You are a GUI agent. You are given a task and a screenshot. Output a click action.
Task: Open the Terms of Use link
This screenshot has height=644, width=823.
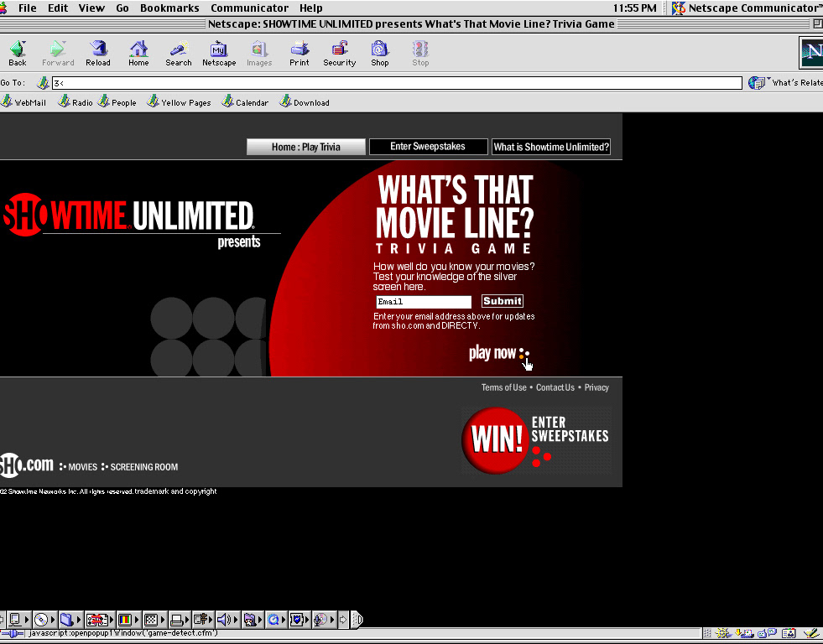[x=504, y=387]
